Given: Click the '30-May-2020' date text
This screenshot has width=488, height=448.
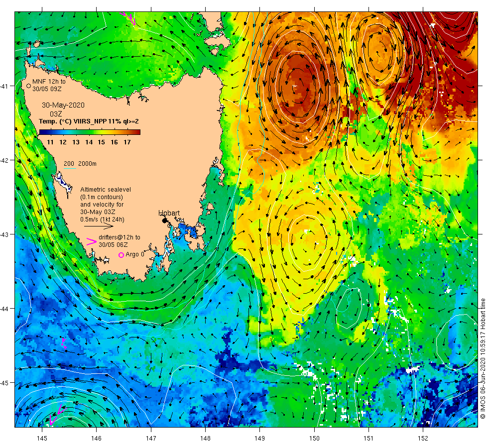Looking at the screenshot, I should 63,105.
